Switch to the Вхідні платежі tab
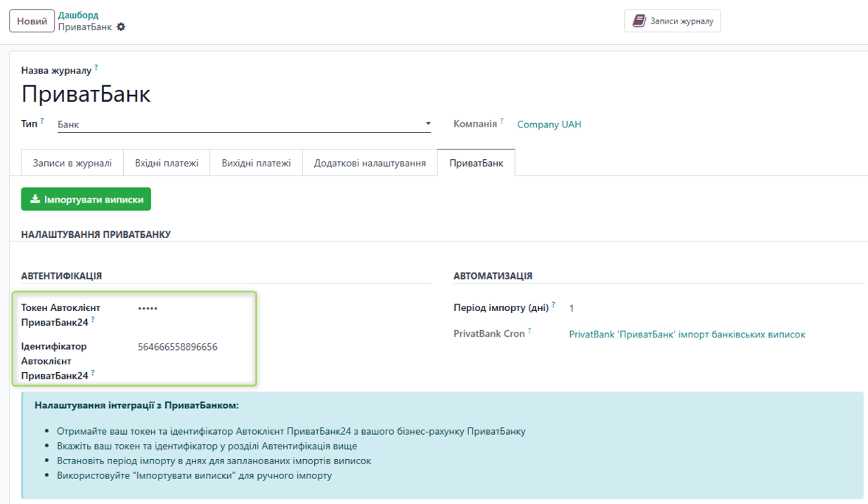The height and width of the screenshot is (504, 868). (x=167, y=162)
